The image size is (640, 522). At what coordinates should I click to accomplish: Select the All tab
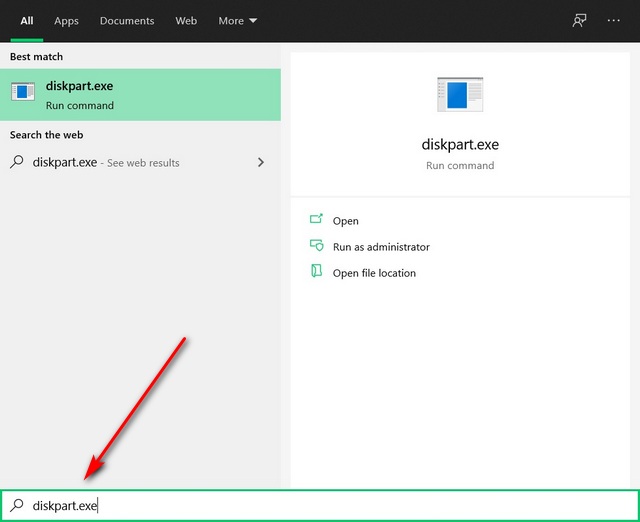point(27,20)
